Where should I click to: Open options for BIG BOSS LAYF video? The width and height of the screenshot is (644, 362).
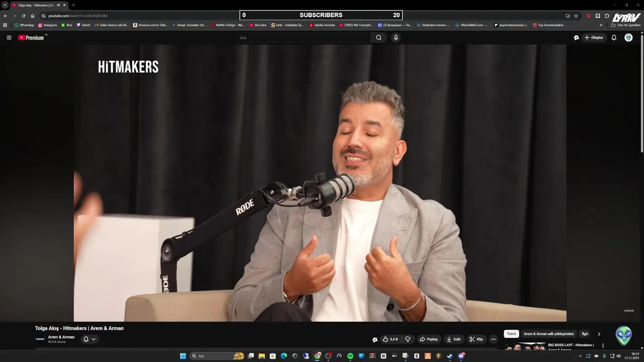click(603, 346)
